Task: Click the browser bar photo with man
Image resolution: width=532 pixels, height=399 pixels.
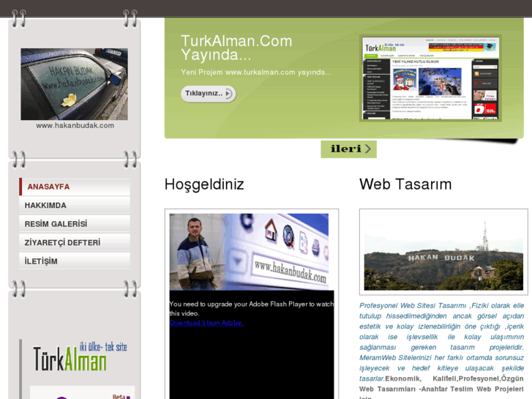Action: point(249,252)
